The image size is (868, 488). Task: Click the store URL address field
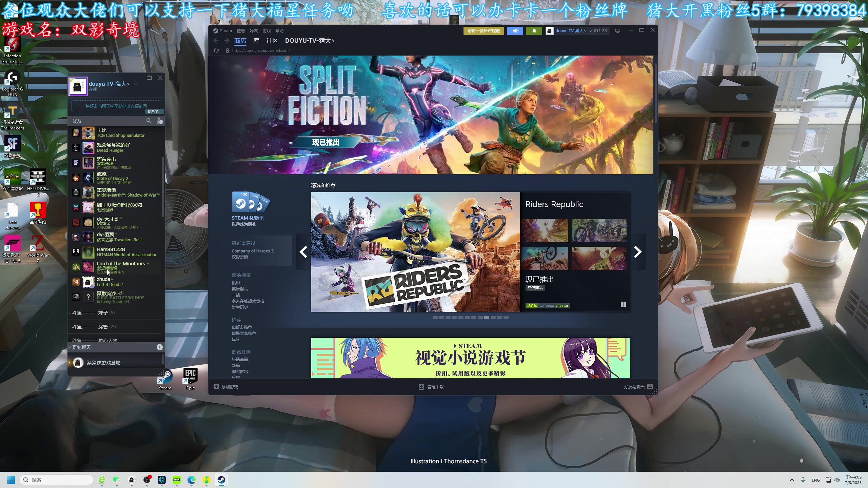point(261,50)
